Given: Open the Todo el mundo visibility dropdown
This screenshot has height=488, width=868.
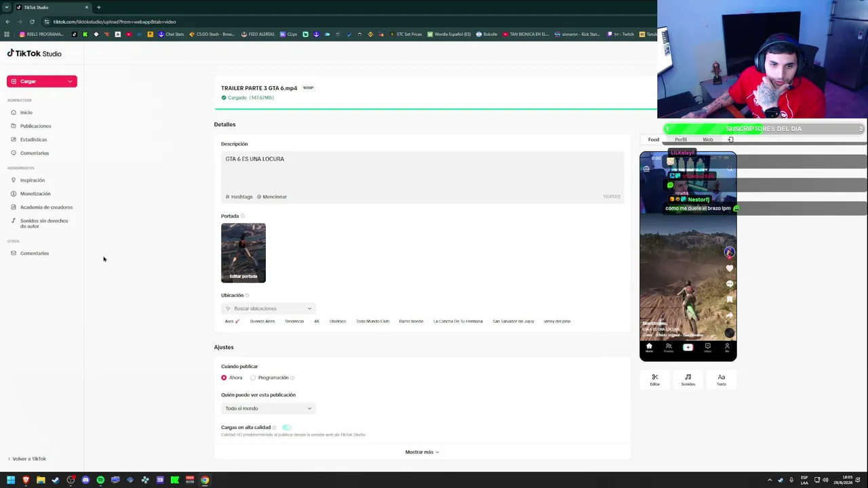Looking at the screenshot, I should click(x=269, y=409).
